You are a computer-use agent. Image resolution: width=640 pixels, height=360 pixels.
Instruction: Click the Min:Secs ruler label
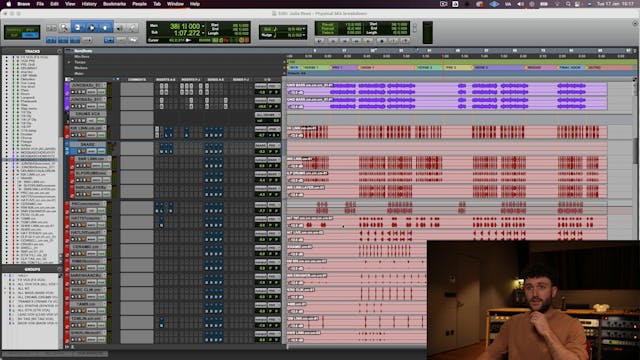tap(82, 57)
